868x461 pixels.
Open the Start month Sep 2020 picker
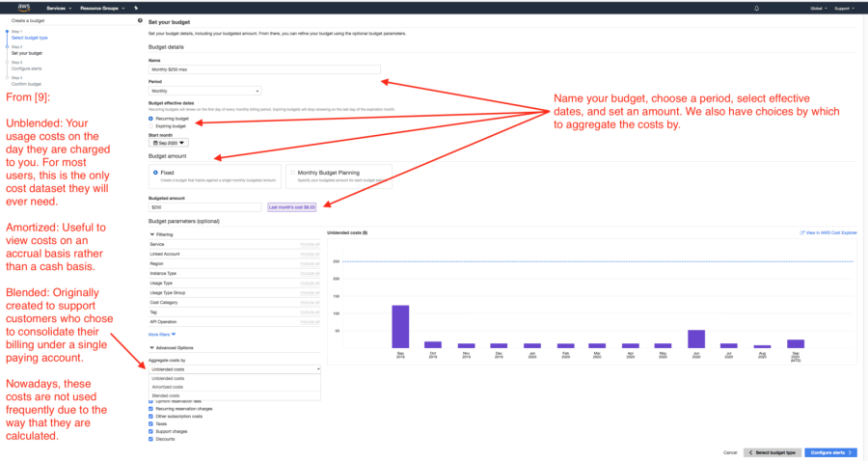click(168, 143)
